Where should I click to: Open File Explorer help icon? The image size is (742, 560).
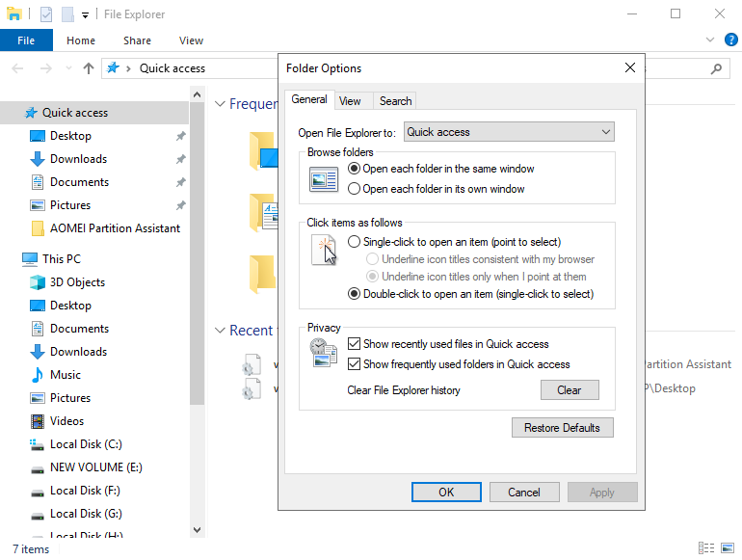coord(731,40)
